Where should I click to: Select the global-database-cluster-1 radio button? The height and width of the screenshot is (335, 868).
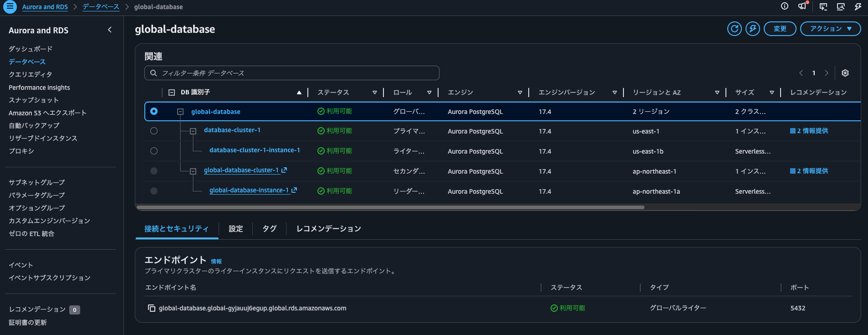click(x=154, y=171)
